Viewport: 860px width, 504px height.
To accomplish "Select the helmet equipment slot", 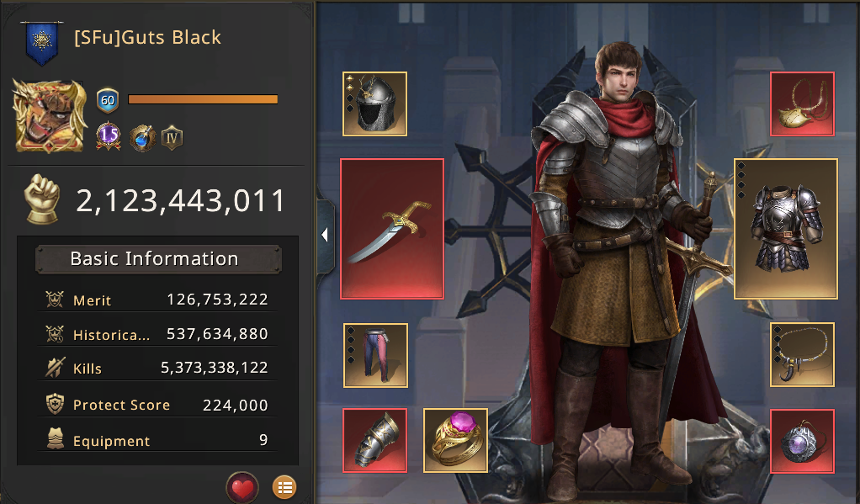I will point(374,103).
